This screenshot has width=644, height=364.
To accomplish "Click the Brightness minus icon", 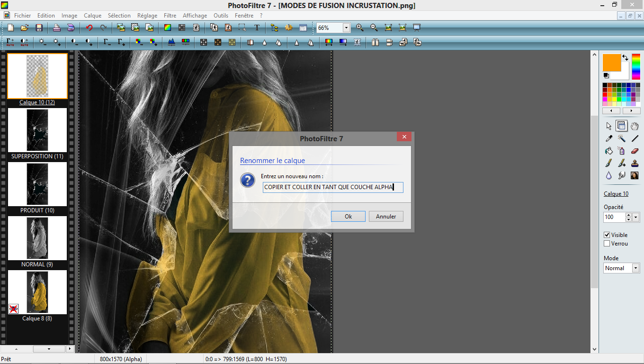I will [43, 42].
